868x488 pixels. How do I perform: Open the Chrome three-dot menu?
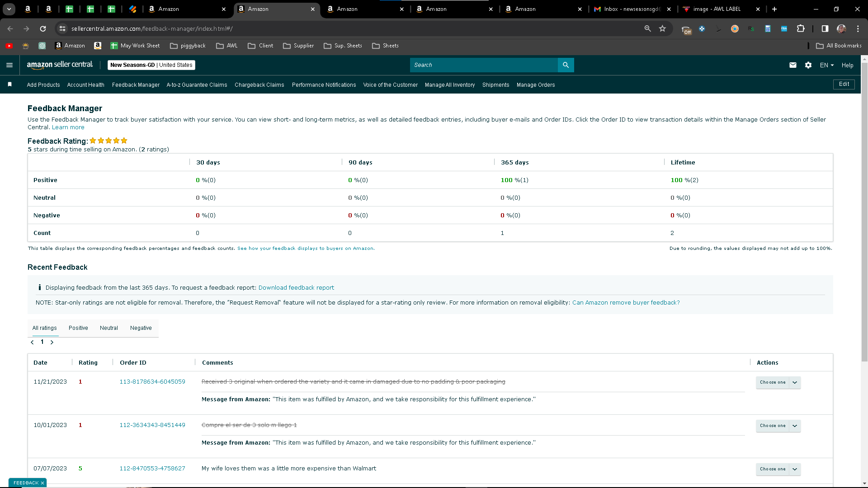(x=858, y=28)
